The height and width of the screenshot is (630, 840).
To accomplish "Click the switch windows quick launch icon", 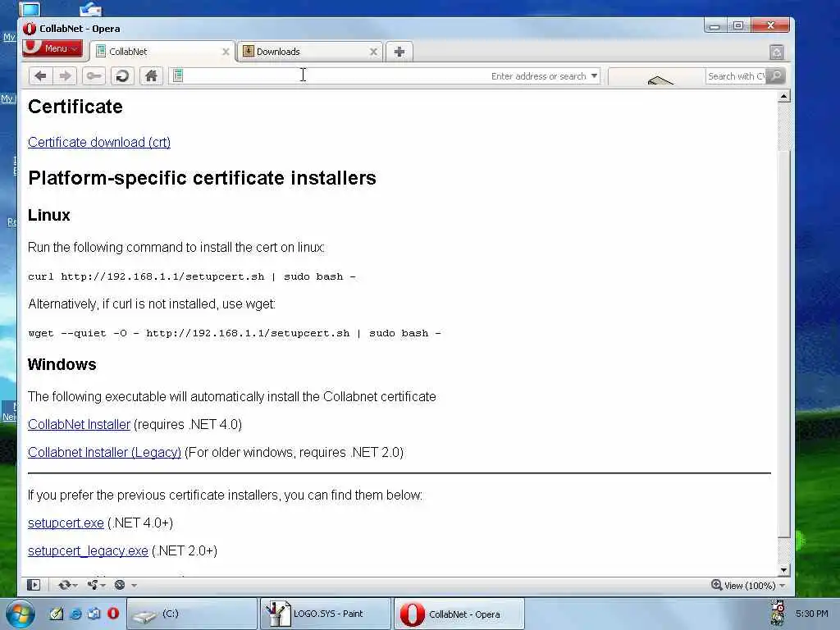I will tap(94, 614).
